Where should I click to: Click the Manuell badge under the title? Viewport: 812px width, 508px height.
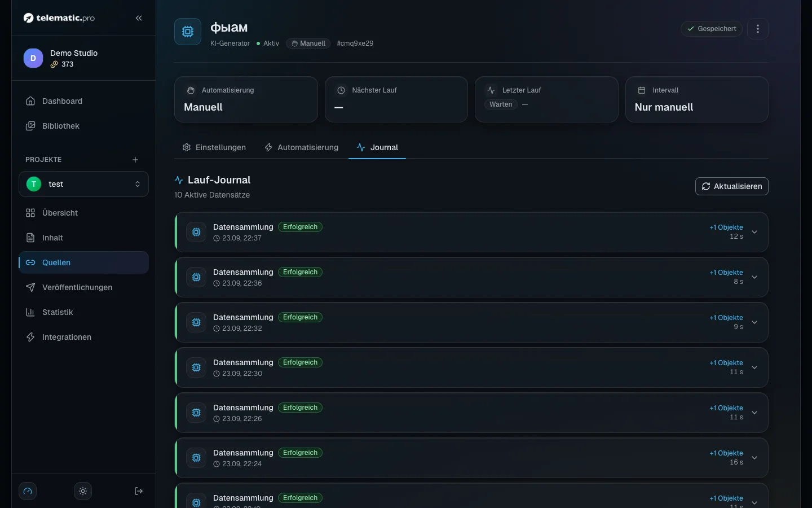point(308,43)
